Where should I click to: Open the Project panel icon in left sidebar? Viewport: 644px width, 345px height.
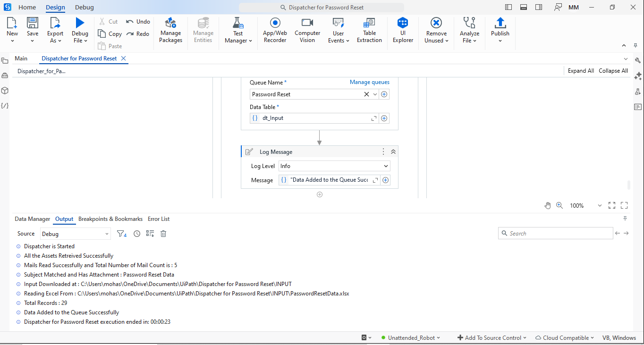click(x=5, y=61)
